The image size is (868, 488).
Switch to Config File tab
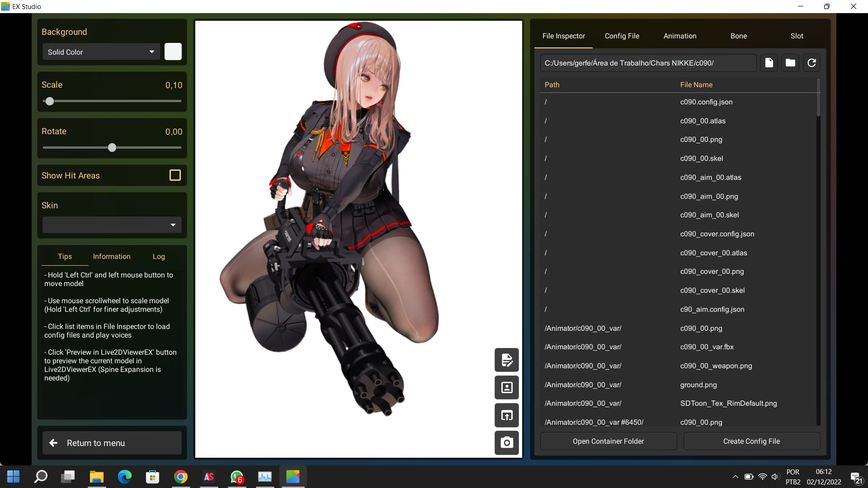[622, 36]
